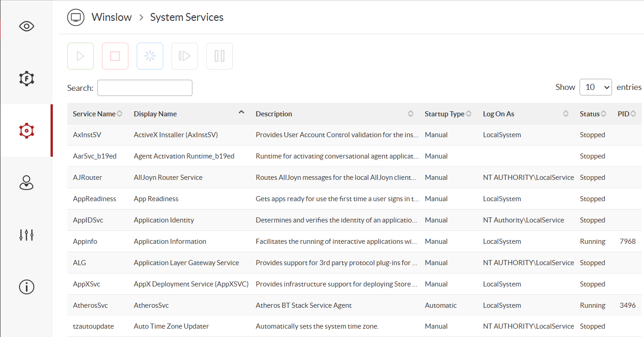Click Automatically sets the system time zone description
The image size is (644, 337).
tap(317, 326)
